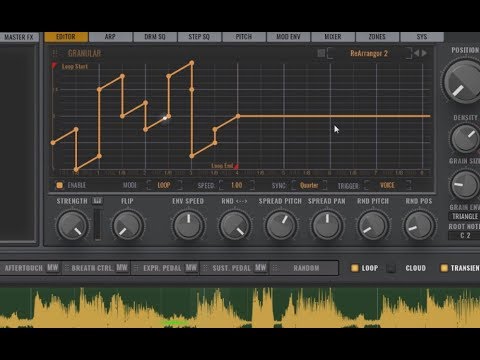
Task: Select the red Loop Start marker
Action: (x=54, y=65)
